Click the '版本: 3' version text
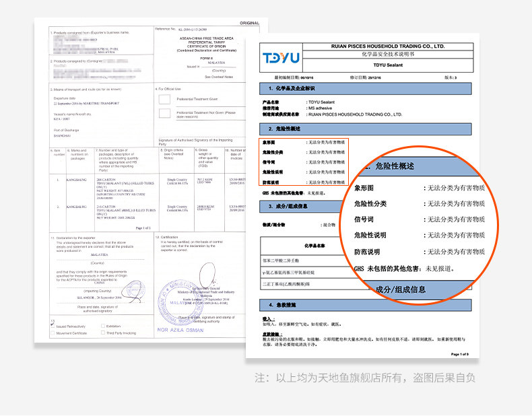 pos(451,77)
